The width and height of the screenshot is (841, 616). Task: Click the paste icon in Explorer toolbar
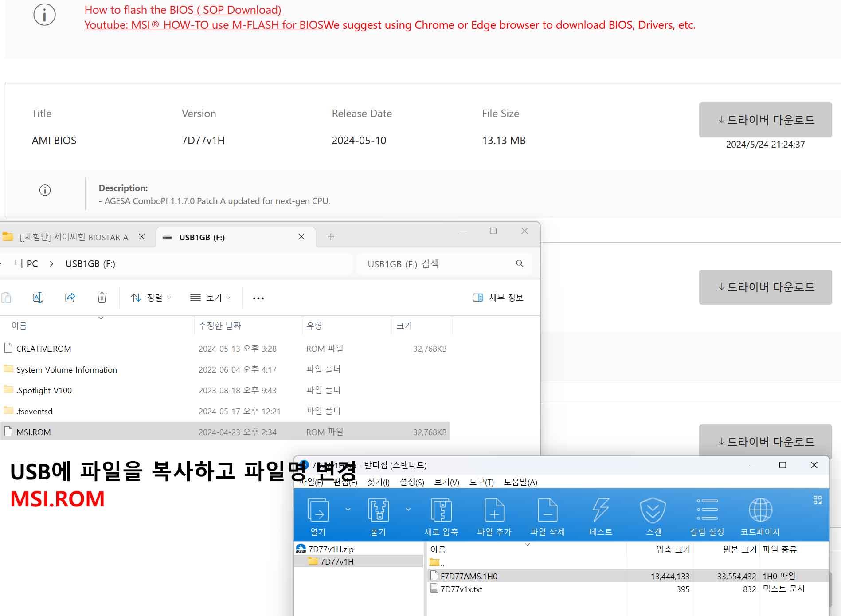click(x=6, y=298)
